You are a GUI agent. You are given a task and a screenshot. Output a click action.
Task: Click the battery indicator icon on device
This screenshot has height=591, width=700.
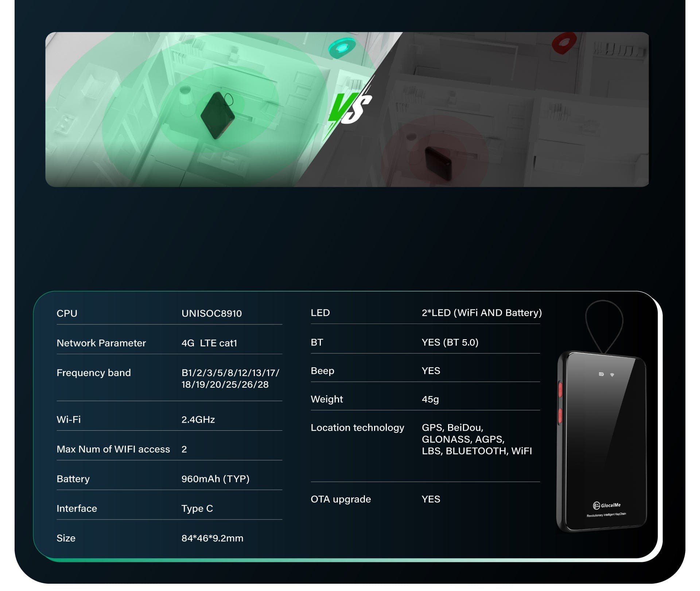(x=601, y=374)
